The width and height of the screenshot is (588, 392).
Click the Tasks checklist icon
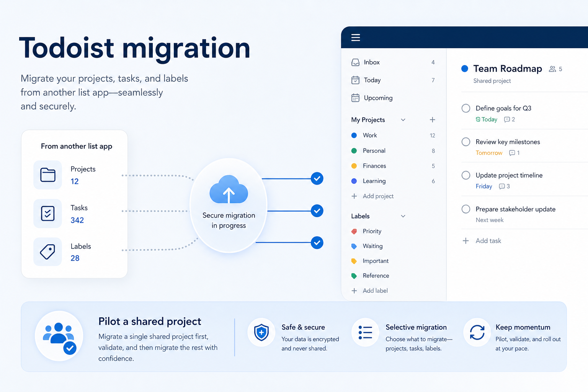coord(48,214)
